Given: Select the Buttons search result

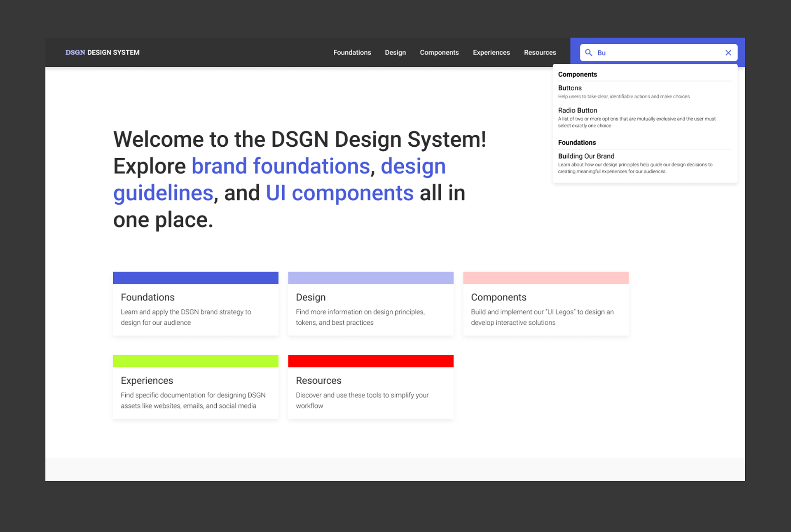Looking at the screenshot, I should coord(570,88).
